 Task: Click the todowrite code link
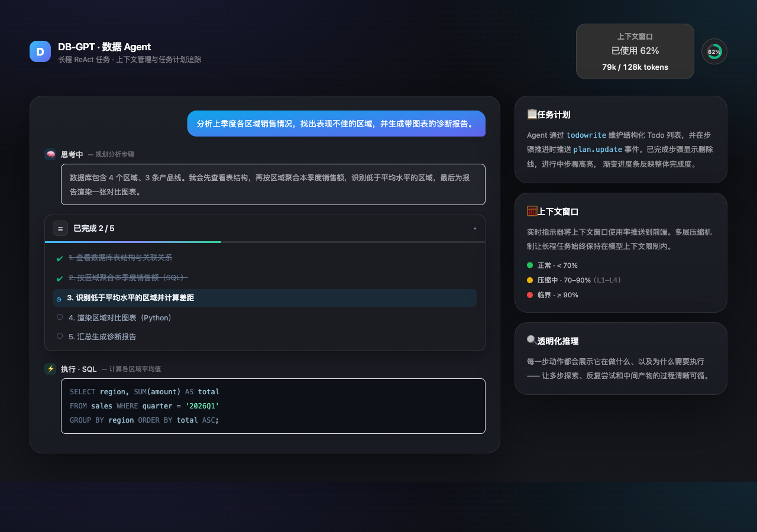click(x=586, y=135)
